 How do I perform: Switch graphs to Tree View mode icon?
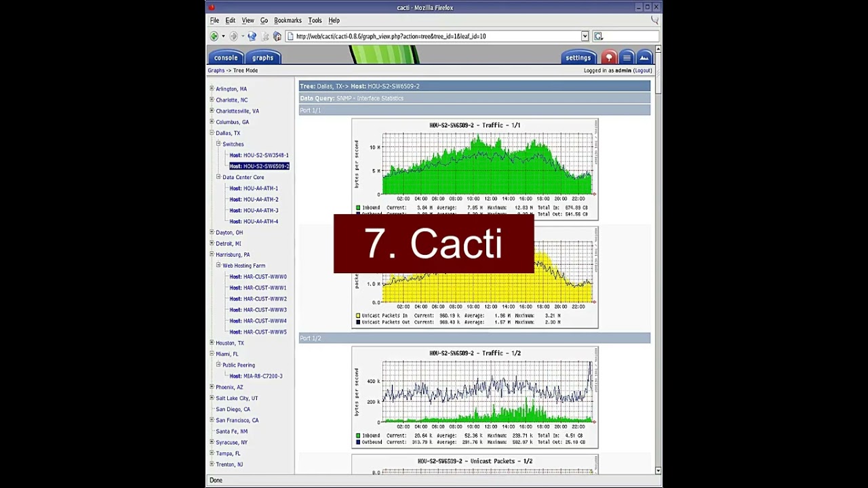609,58
